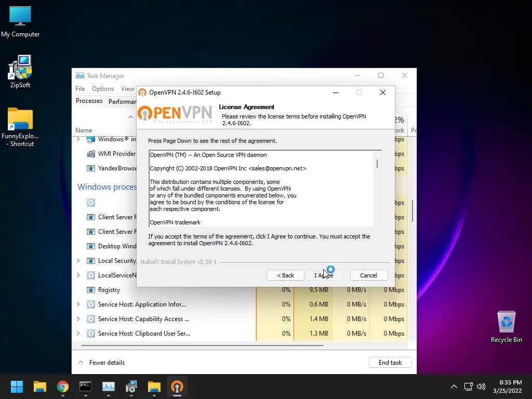
Task: Show hidden system tray icons
Action: 454,387
